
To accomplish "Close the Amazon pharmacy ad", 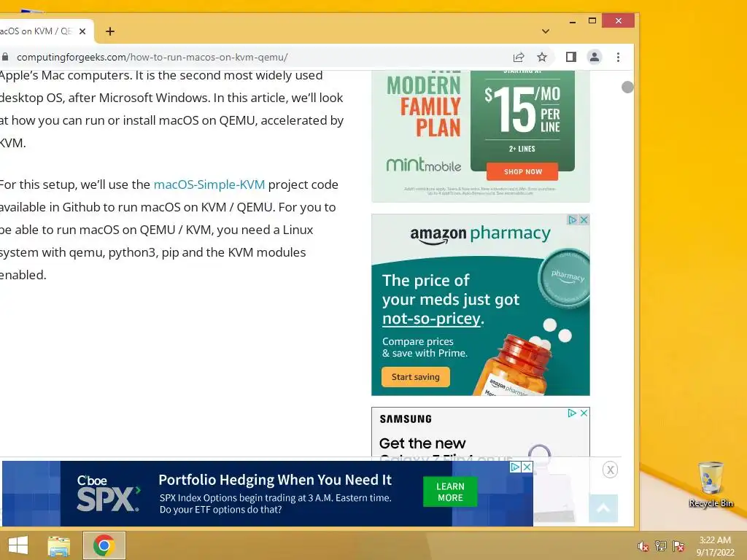I will coord(584,219).
